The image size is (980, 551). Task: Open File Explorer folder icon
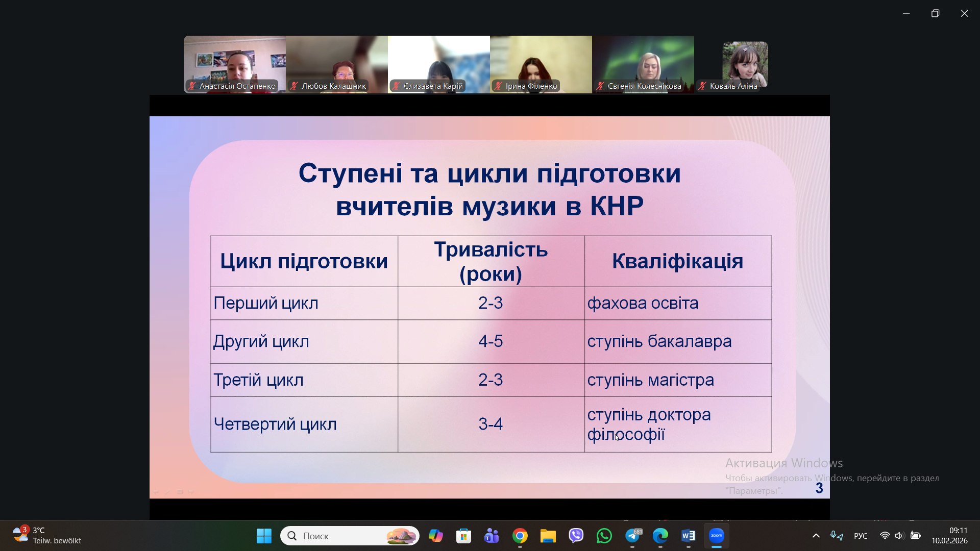[548, 536]
